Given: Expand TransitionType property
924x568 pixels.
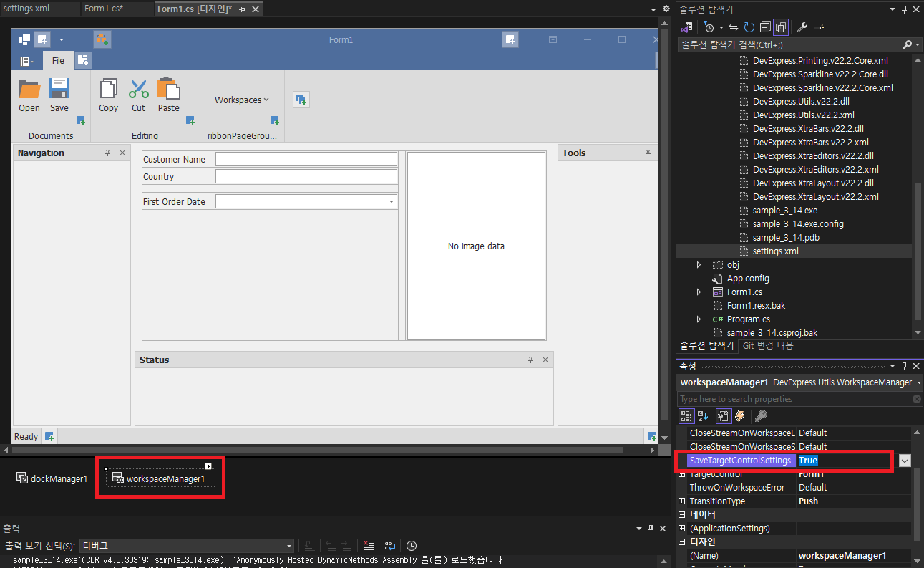Looking at the screenshot, I should [x=681, y=501].
